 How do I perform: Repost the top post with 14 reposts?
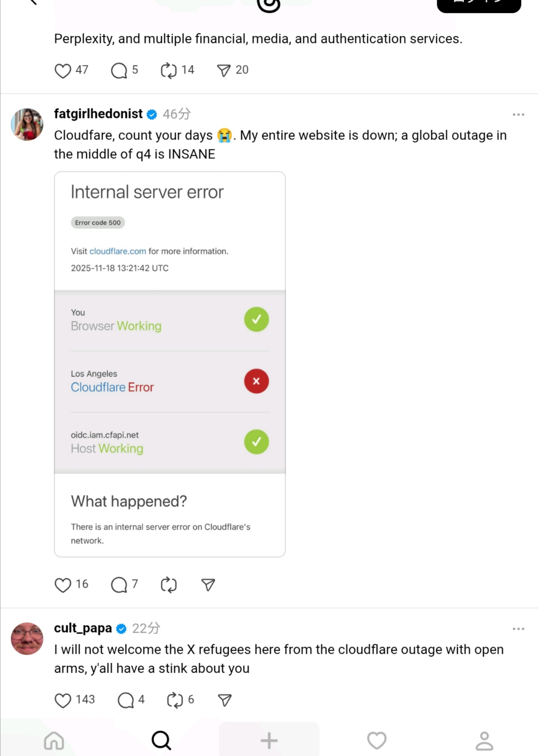tap(169, 70)
